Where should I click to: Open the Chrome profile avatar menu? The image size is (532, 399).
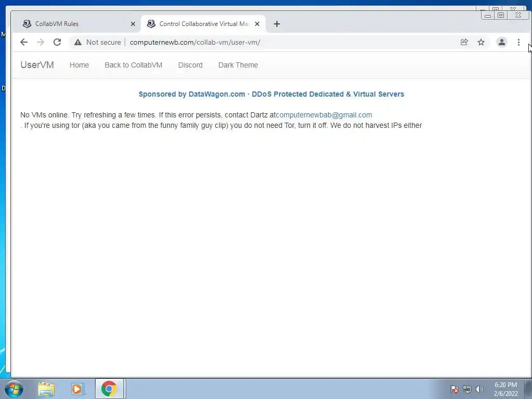coord(501,42)
